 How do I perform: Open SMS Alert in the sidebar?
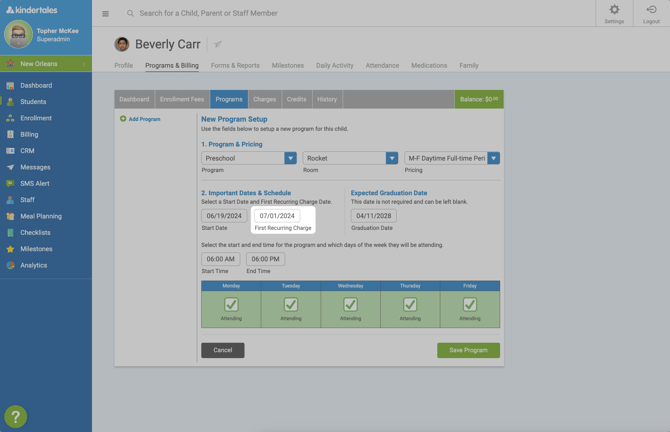(35, 183)
